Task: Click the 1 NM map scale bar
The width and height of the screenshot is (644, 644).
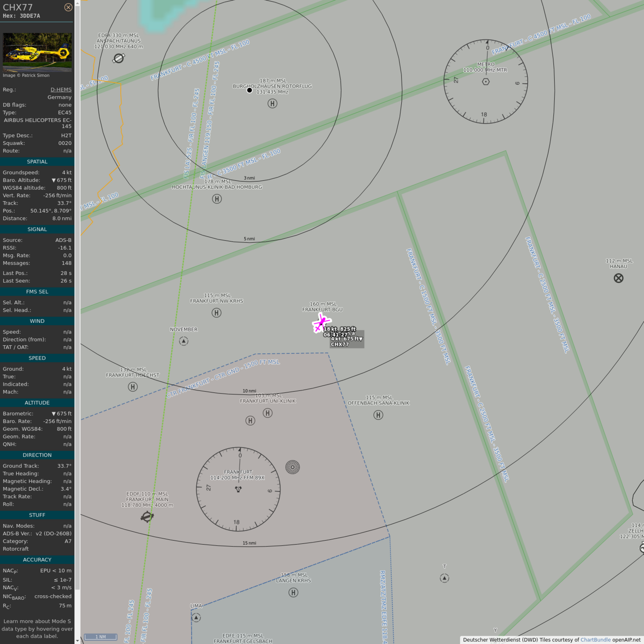Action: [x=101, y=637]
